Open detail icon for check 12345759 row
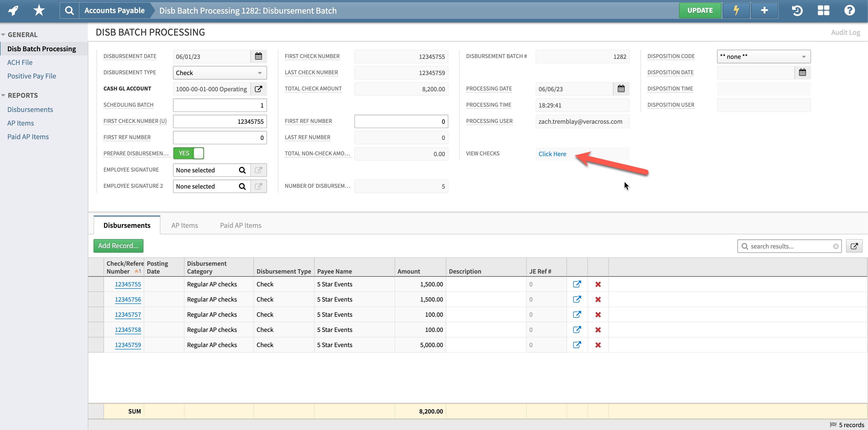The height and width of the screenshot is (430, 868). (x=577, y=345)
